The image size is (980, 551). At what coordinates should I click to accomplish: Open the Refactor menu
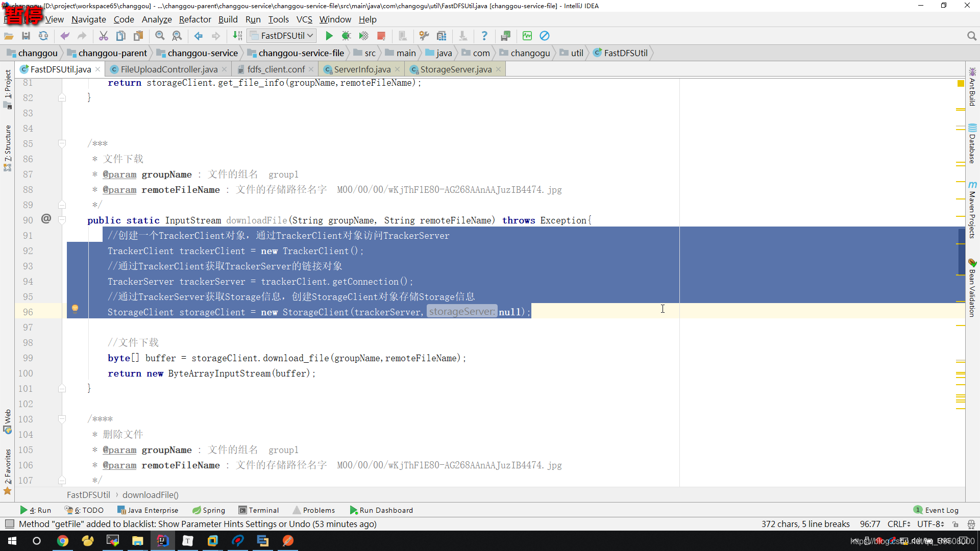pyautogui.click(x=195, y=19)
